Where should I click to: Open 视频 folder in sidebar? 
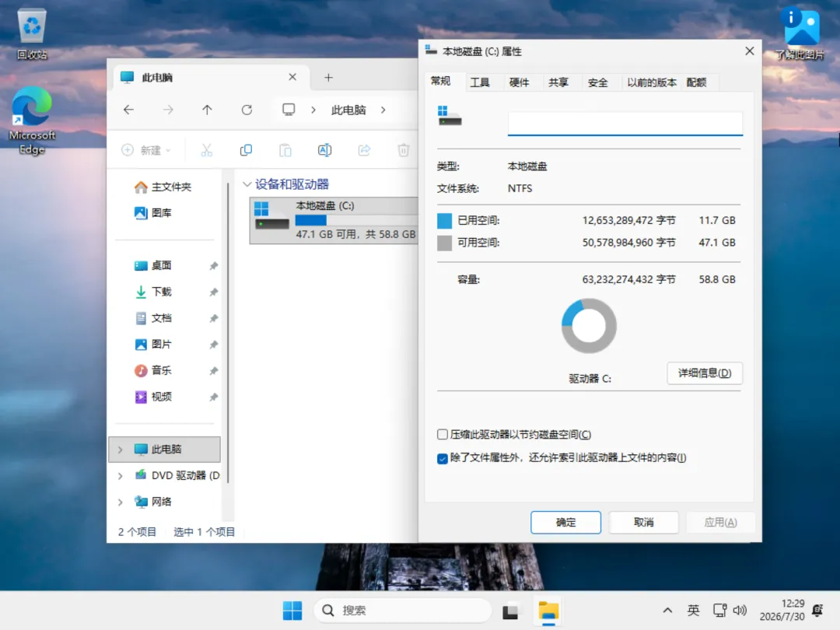click(153, 397)
